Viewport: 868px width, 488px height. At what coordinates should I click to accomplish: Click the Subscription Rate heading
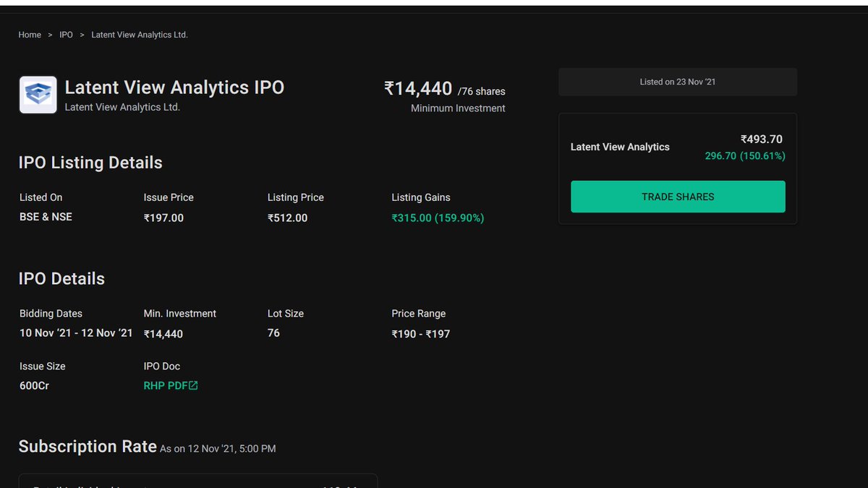pyautogui.click(x=88, y=447)
